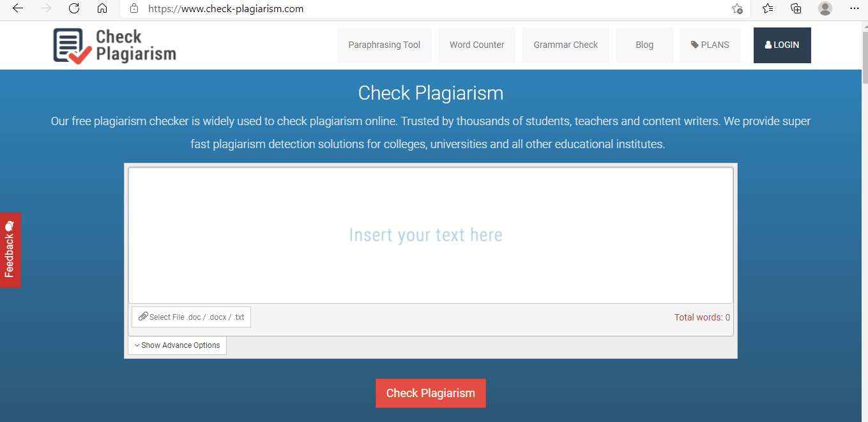Open the Word Counter page
The image size is (868, 422).
click(x=476, y=45)
